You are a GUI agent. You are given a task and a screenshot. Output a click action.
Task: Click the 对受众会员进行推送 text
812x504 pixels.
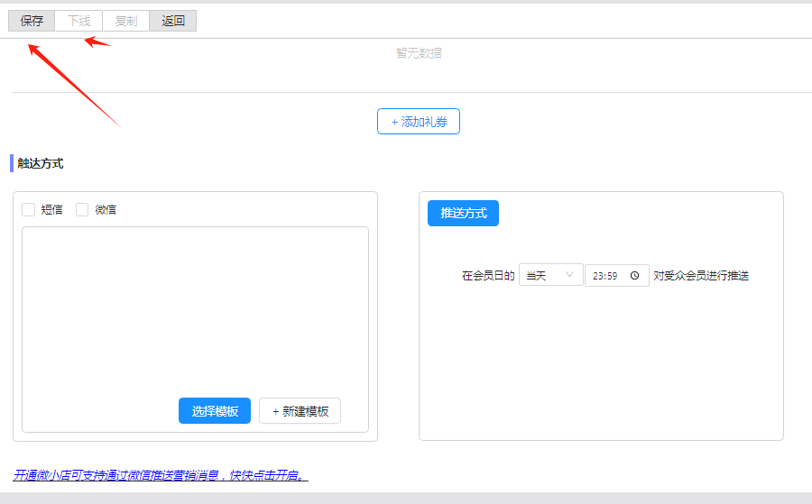coord(701,276)
